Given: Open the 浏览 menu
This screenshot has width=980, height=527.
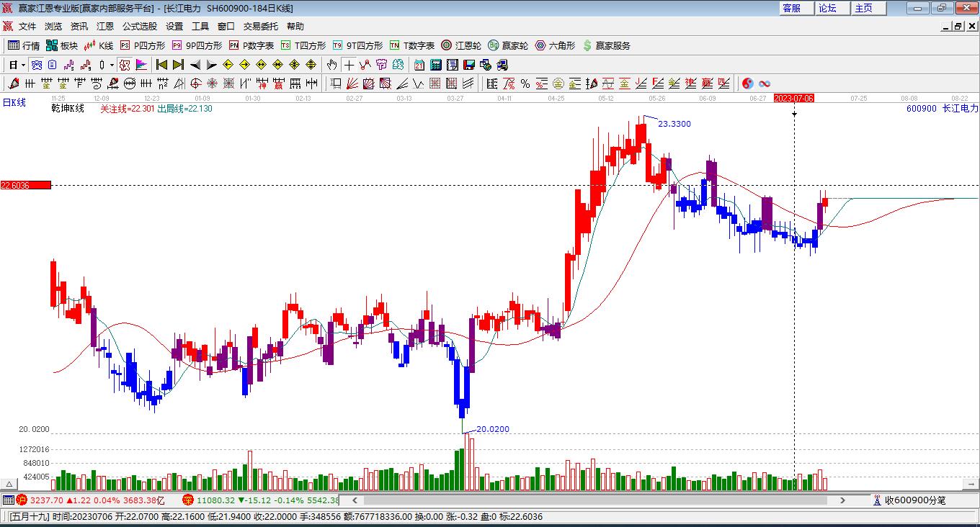Looking at the screenshot, I should (x=53, y=27).
